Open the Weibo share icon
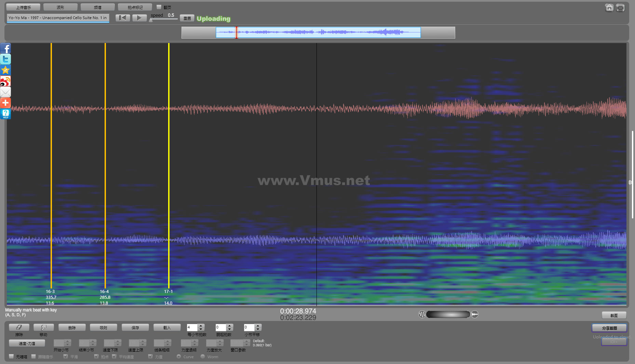 [5, 81]
